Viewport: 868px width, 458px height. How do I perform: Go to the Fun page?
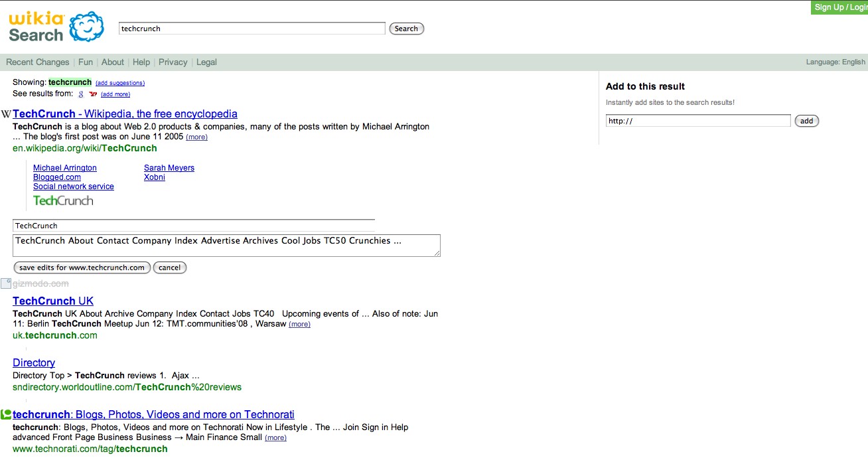click(86, 62)
